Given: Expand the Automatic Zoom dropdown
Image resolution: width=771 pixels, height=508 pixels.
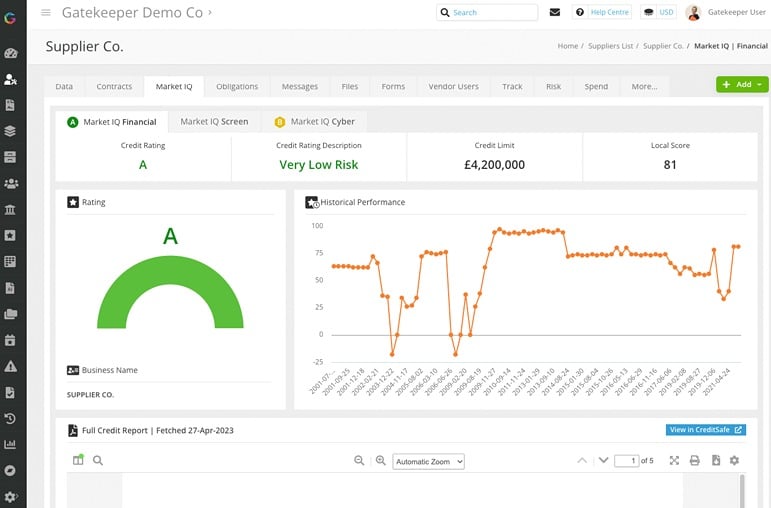Looking at the screenshot, I should 428,462.
